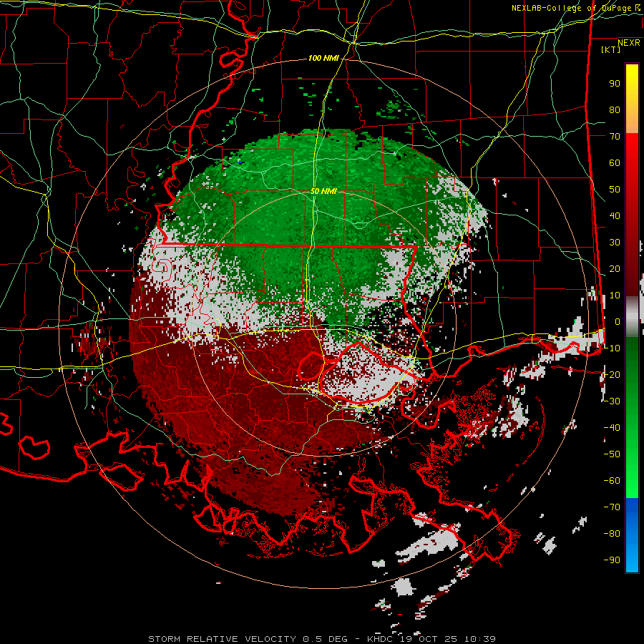Click the NEXR label above the color bar
This screenshot has width=644, height=644.
coord(629,43)
